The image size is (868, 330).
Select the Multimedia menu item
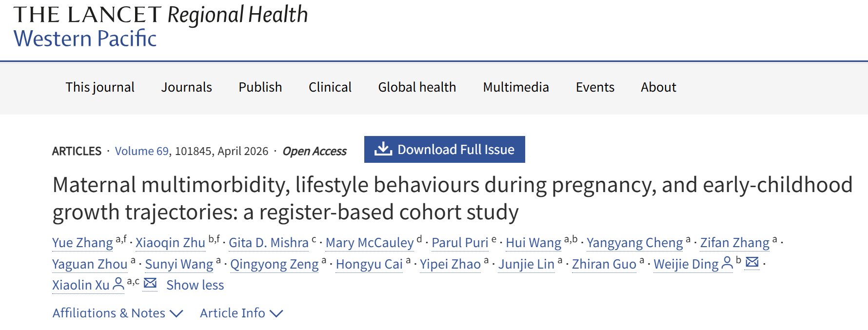coord(516,87)
